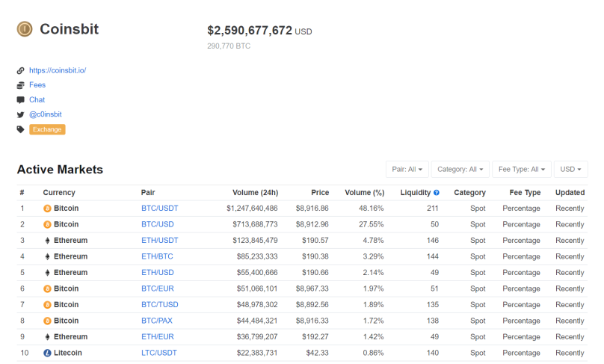Image resolution: width=604 pixels, height=364 pixels.
Task: Open the https://coinsbit.io/ link
Action: click(58, 70)
